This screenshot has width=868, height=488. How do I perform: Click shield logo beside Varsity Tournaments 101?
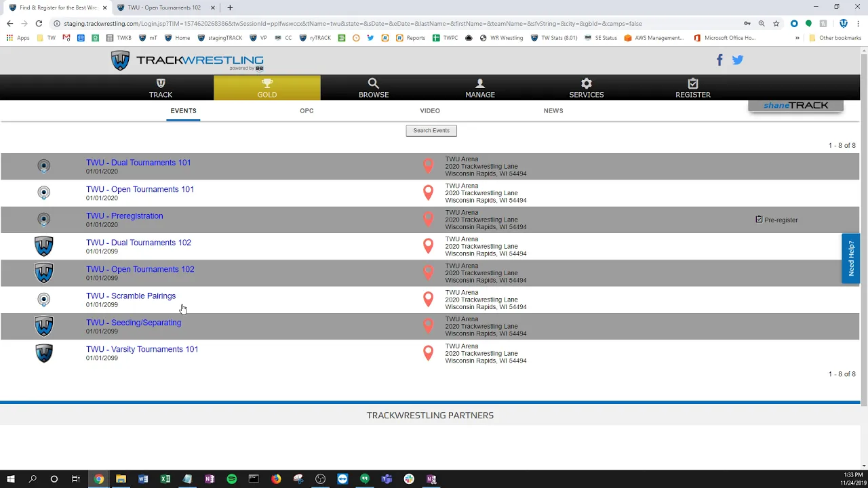point(43,353)
